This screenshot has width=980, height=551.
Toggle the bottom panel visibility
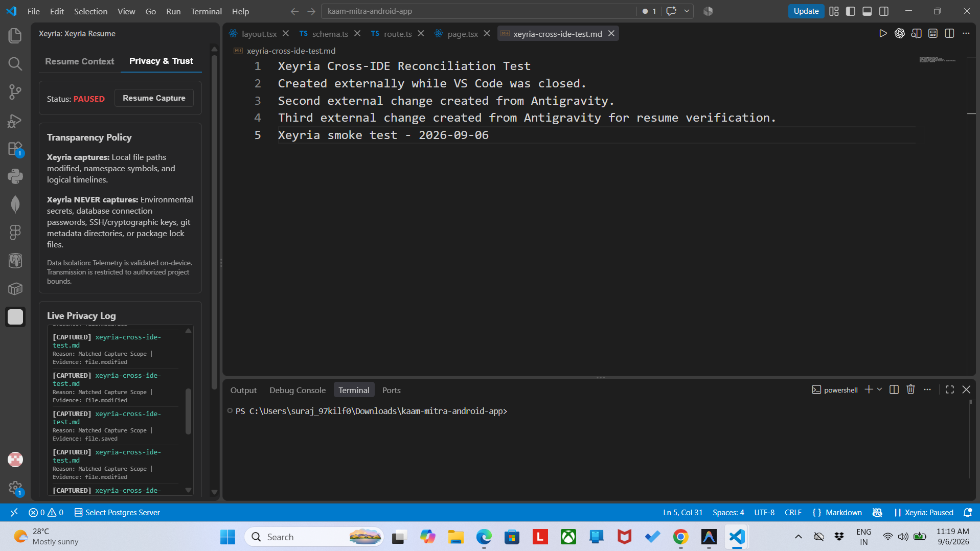coord(867,11)
